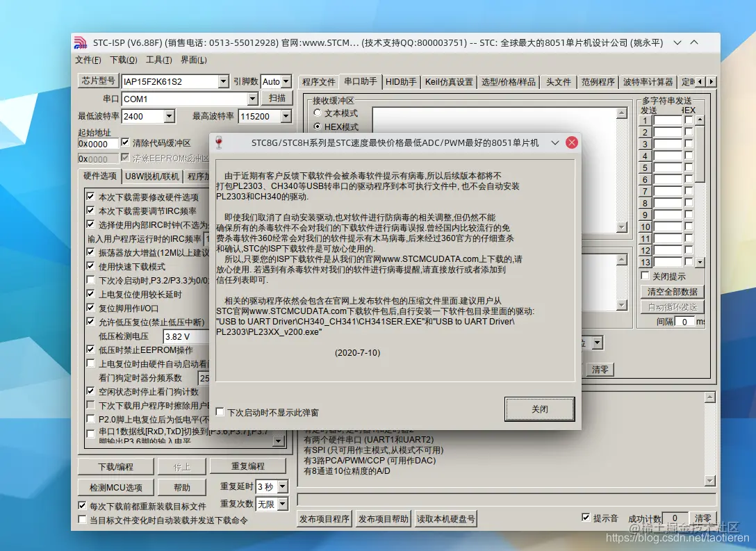
Task: Toggle 空闲状态时停止看门狗计数 checkbox
Action: click(x=90, y=391)
